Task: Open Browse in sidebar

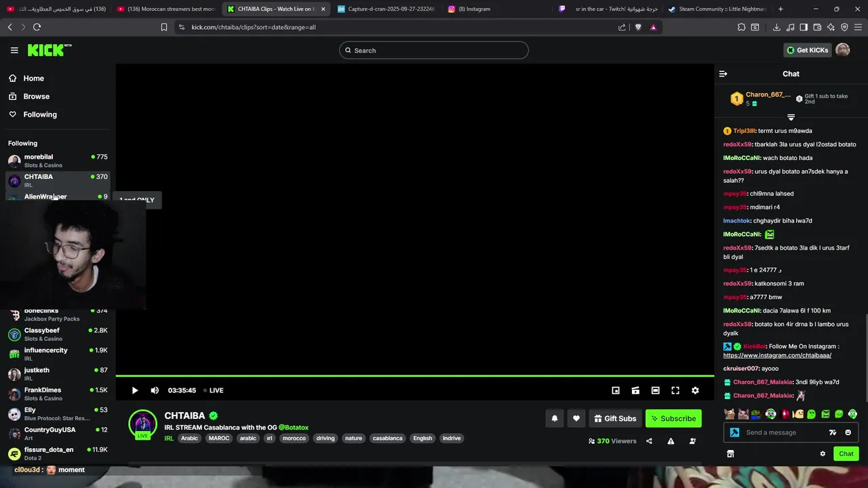Action: 30,96
